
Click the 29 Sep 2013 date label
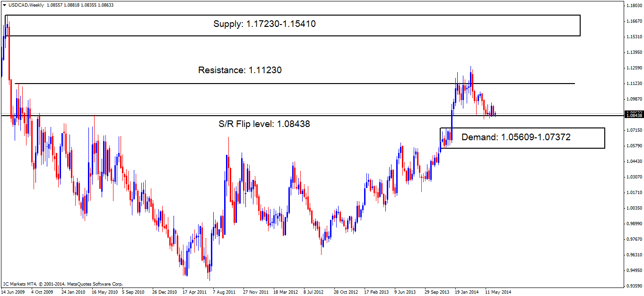pyautogui.click(x=437, y=292)
